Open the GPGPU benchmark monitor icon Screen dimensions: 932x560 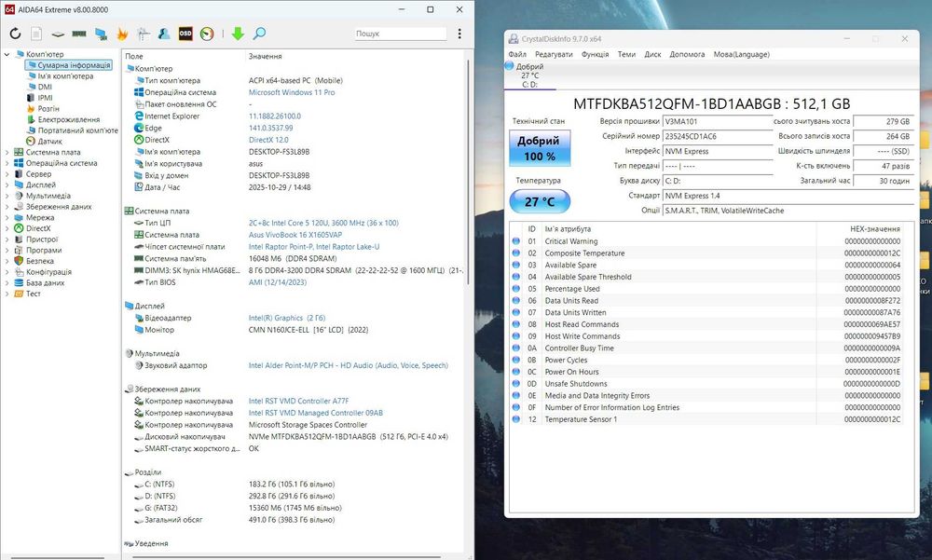pyautogui.click(x=101, y=34)
